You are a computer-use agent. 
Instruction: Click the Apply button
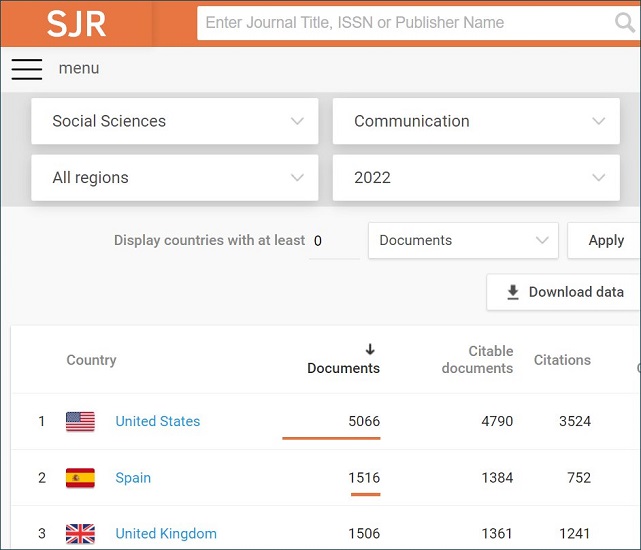coord(606,240)
